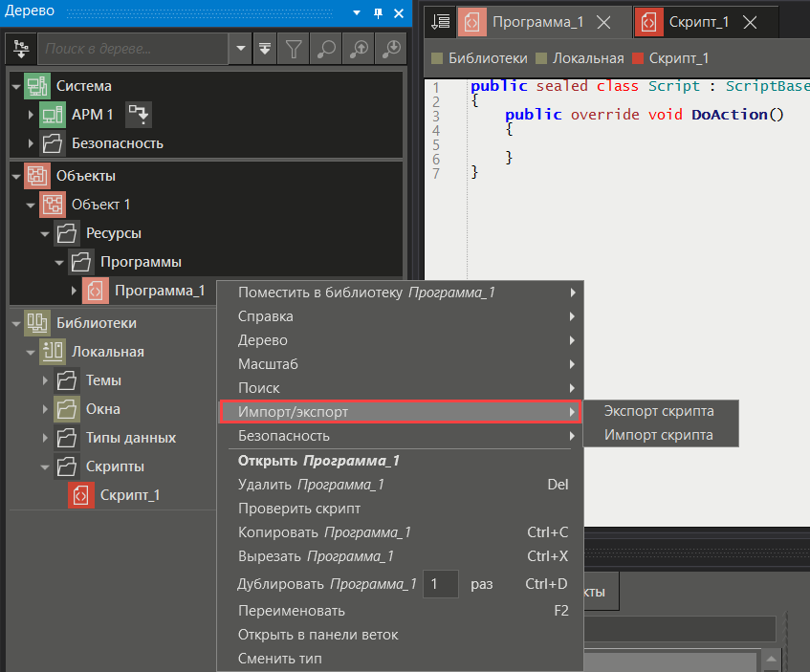Switch to the Скрипт_1 tab
Image resolution: width=810 pixels, height=672 pixels.
698,21
